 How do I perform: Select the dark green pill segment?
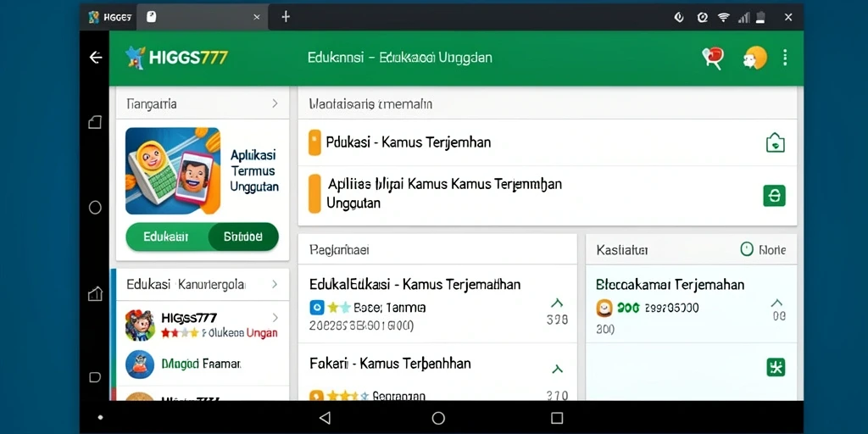(x=243, y=237)
